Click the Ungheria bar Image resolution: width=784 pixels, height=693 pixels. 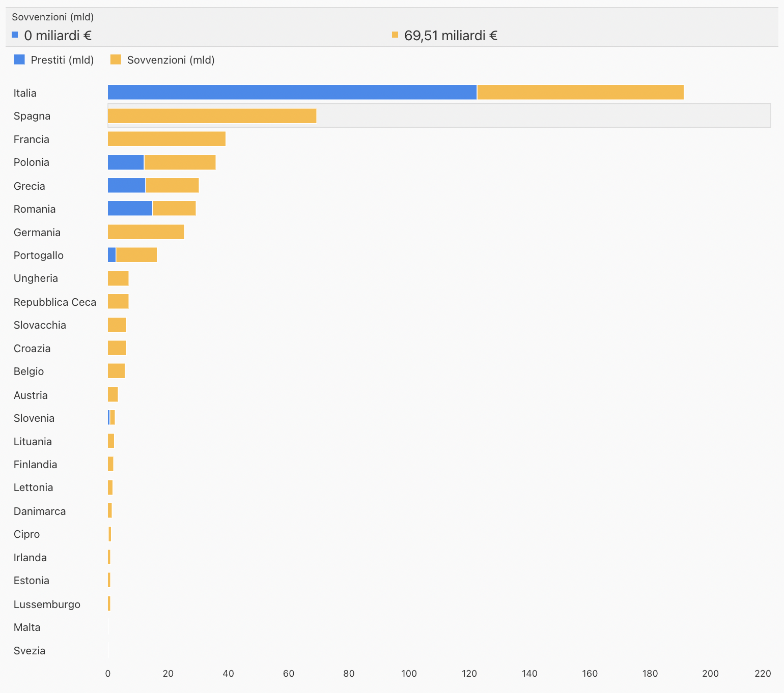[118, 278]
